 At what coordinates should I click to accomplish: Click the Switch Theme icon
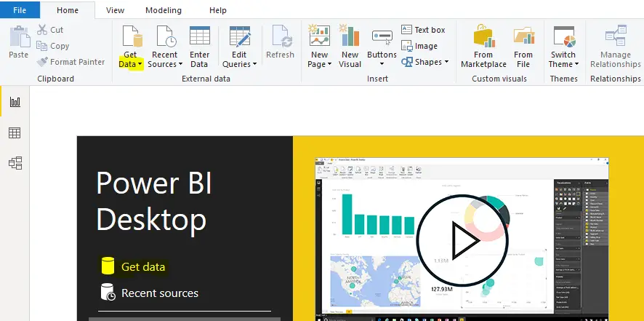pos(564,36)
